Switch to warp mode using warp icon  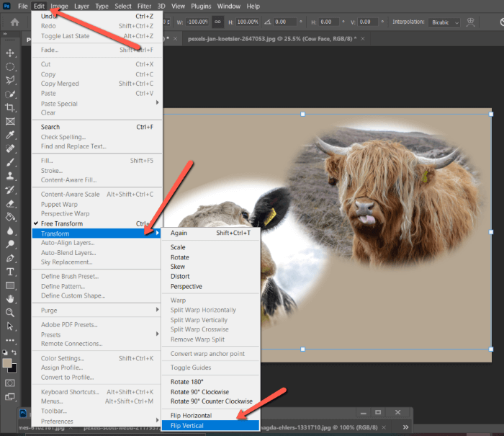(x=472, y=22)
